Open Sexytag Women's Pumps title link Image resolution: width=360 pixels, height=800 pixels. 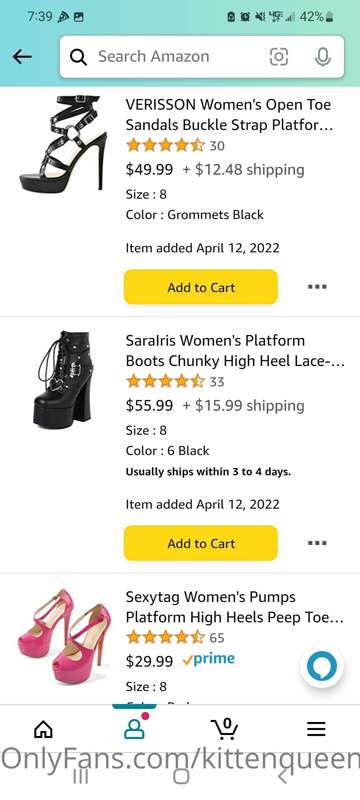[235, 607]
